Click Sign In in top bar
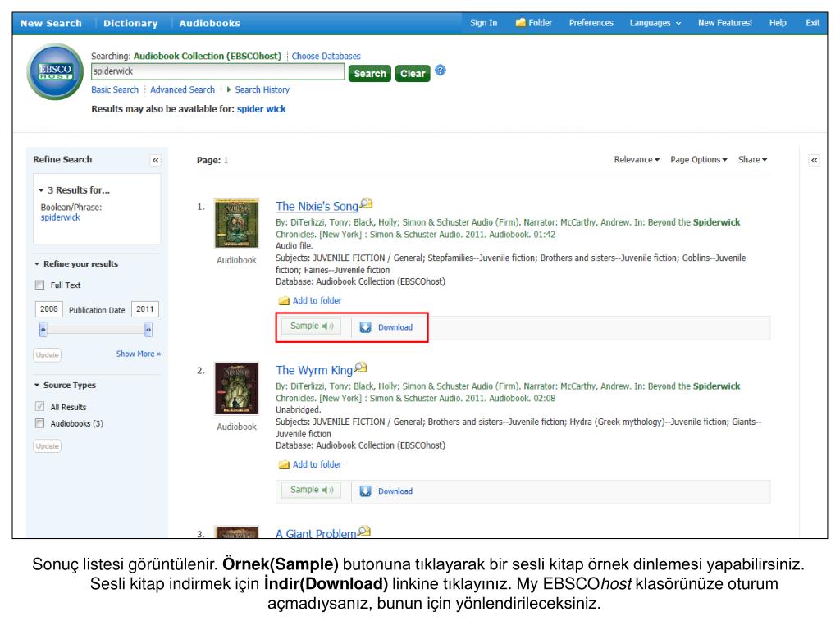This screenshot has width=840, height=630. point(484,23)
